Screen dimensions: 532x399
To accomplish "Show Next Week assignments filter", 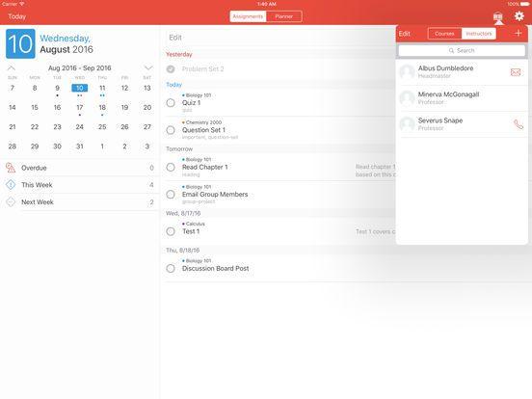I will (80, 201).
